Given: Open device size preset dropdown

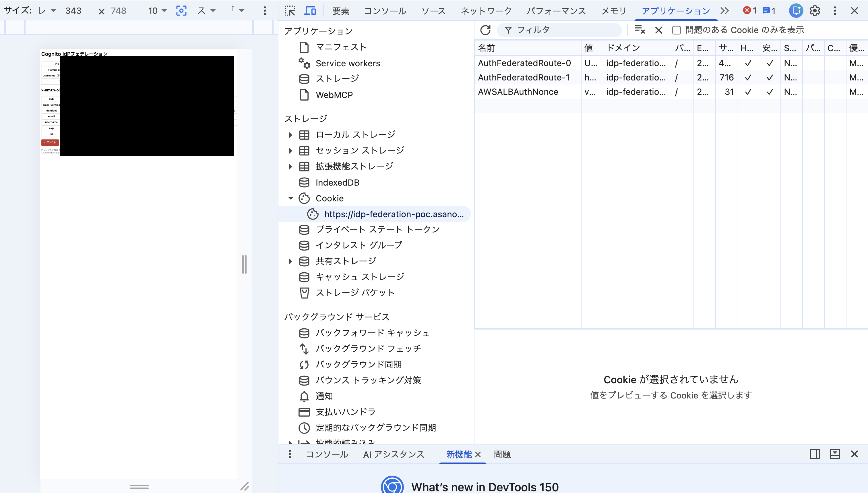Looking at the screenshot, I should [47, 11].
